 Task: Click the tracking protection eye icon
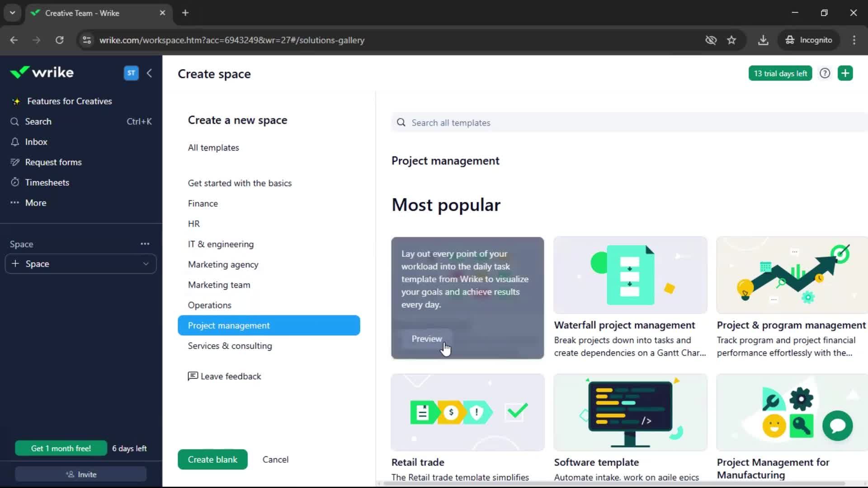[711, 40]
